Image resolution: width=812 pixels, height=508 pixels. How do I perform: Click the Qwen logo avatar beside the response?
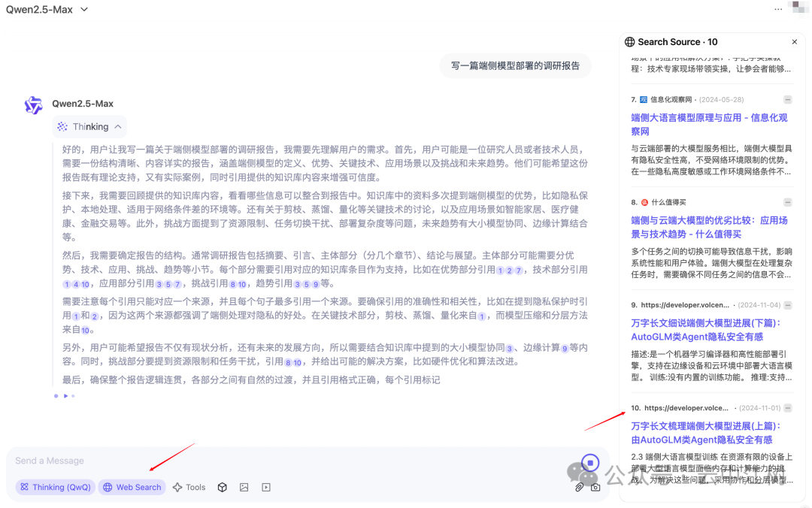click(34, 105)
